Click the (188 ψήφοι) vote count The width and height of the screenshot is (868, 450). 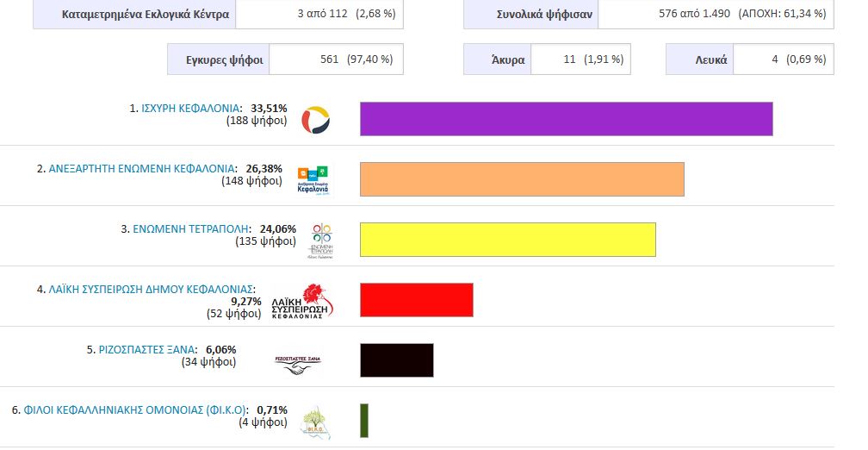257,121
